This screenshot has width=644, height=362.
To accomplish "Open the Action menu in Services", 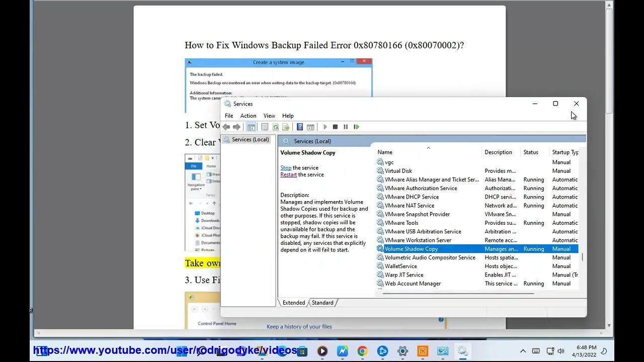I will point(248,116).
